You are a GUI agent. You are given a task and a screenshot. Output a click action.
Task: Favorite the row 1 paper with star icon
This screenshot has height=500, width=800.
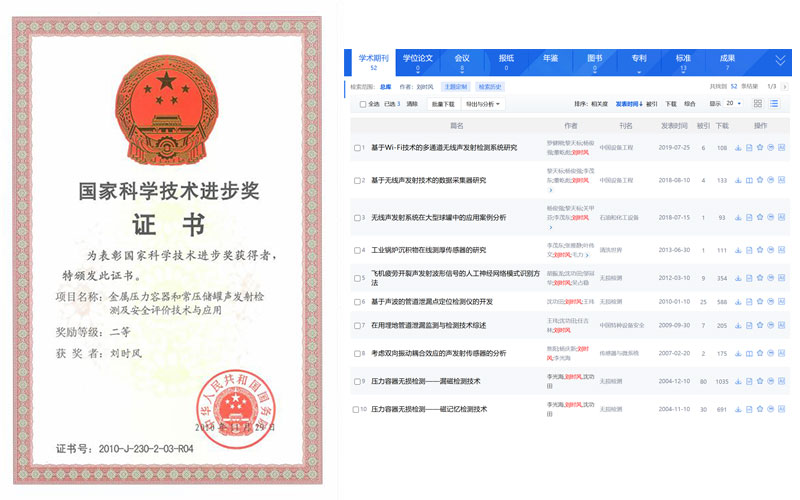click(760, 147)
